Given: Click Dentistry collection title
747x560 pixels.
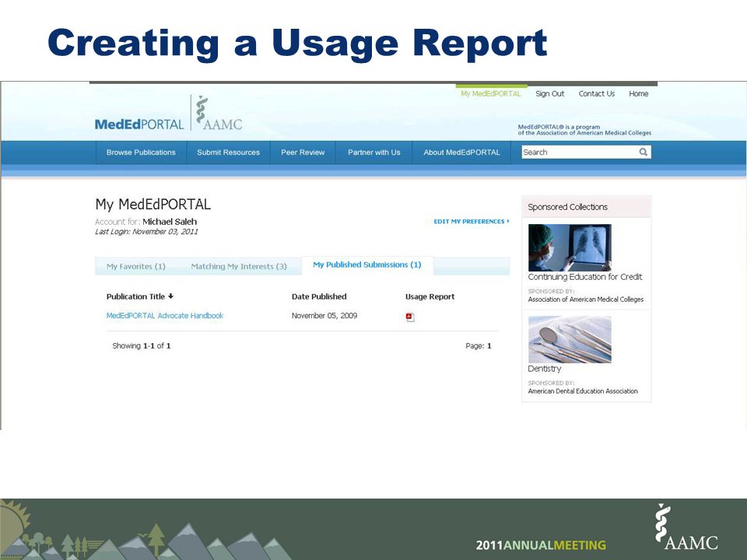Looking at the screenshot, I should (545, 369).
